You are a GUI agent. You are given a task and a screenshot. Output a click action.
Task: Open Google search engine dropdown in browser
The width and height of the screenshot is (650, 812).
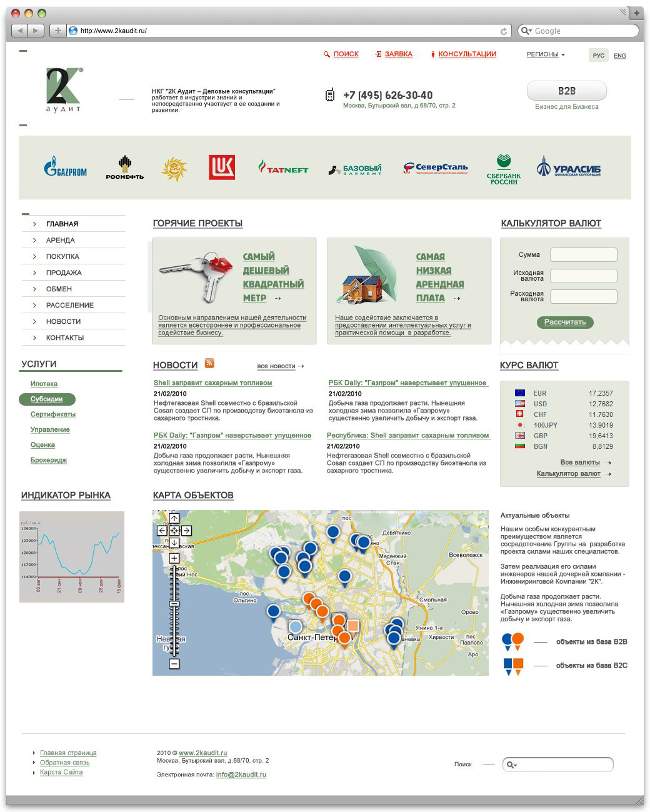point(526,31)
